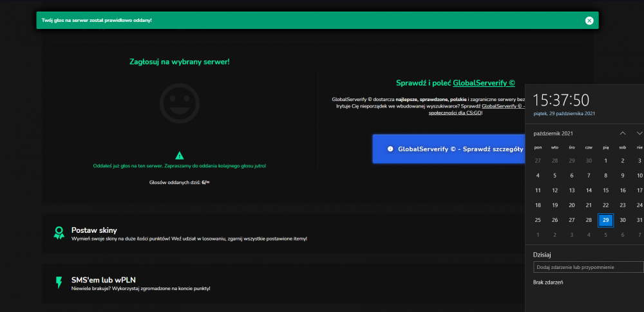Open the GlobalServerify © link in the green heading

(484, 83)
